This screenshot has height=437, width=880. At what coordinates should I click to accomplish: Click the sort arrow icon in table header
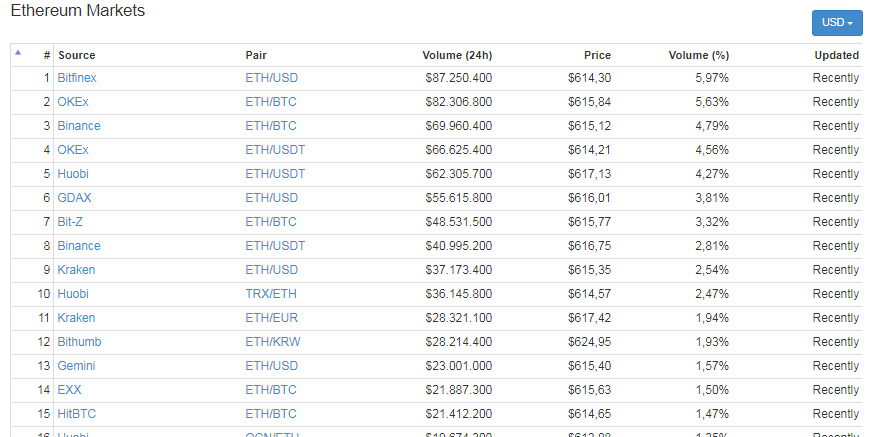coord(17,52)
